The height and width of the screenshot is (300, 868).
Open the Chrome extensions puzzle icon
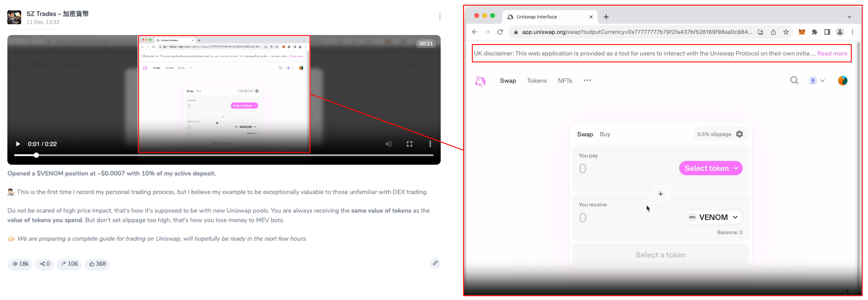[x=814, y=32]
